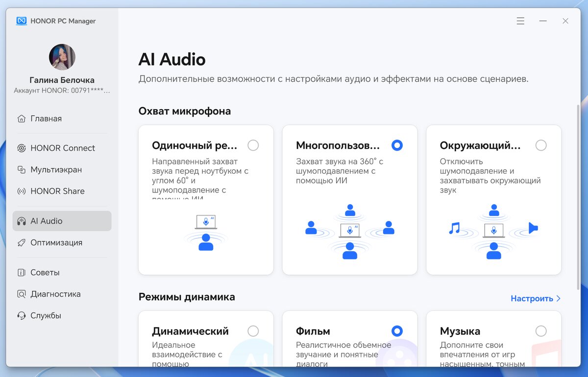Click the AI Audio headphones icon
588x377 pixels.
(21, 221)
